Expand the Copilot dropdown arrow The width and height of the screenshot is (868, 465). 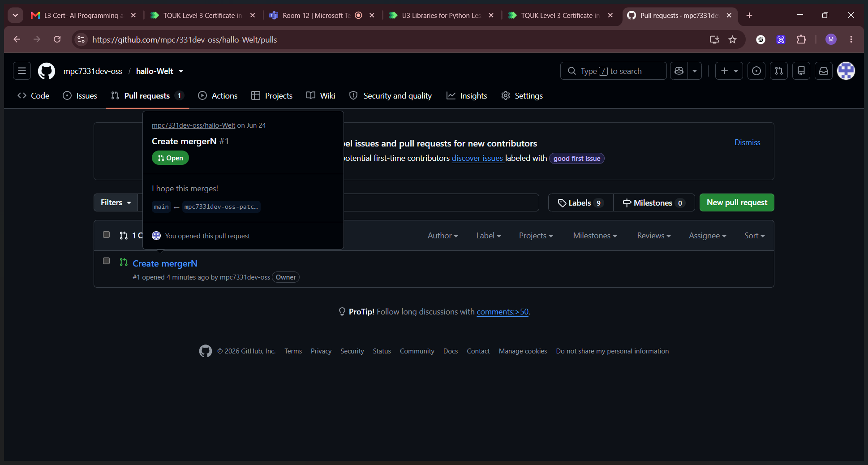695,71
